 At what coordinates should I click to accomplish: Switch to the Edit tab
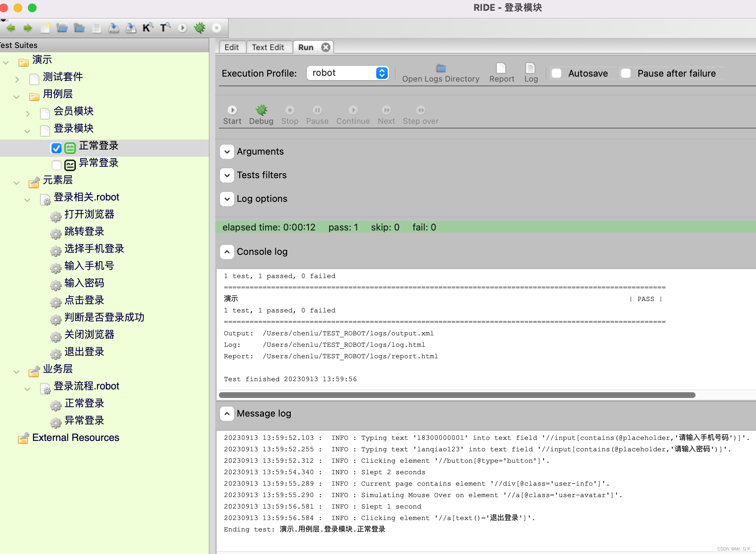click(231, 47)
